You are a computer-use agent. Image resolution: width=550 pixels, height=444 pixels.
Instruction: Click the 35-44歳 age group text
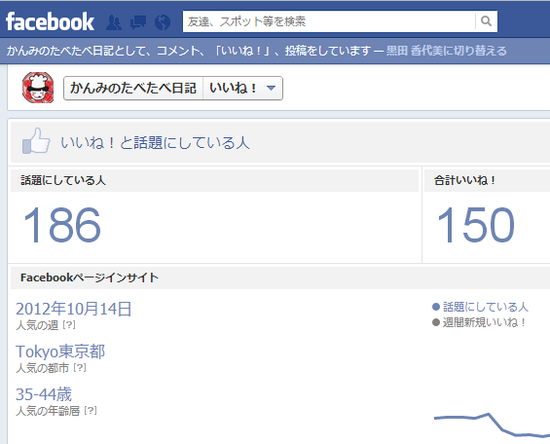(44, 394)
